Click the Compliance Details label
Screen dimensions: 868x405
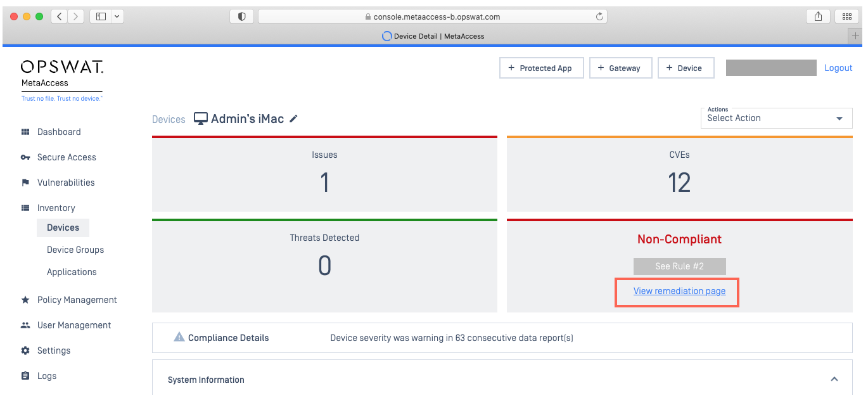(228, 338)
